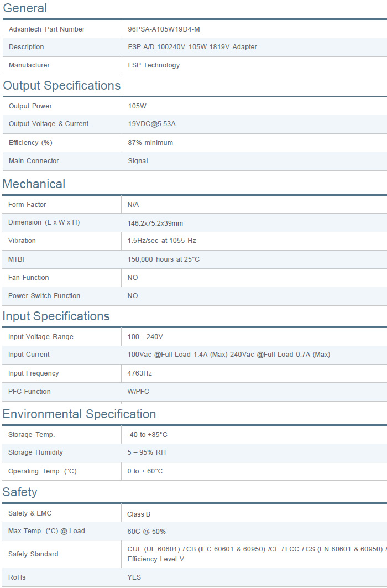The width and height of the screenshot is (387, 588).
Task: Click the FSP Technology manufacturer value
Action: click(x=154, y=65)
